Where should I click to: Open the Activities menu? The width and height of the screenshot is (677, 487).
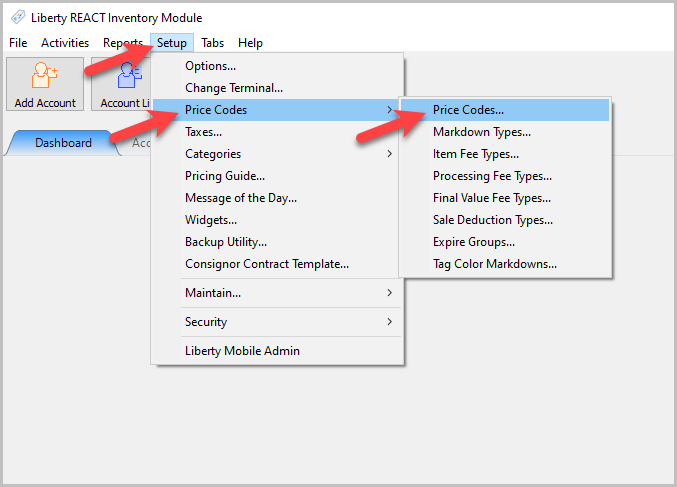click(65, 43)
